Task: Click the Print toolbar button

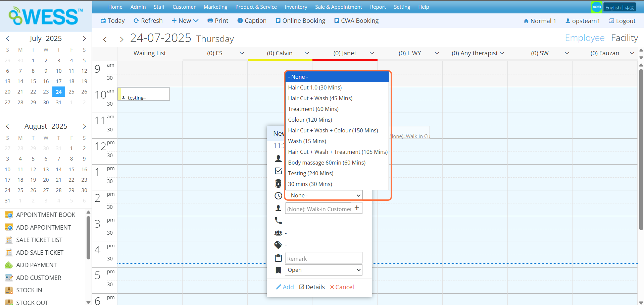Action: [218, 21]
